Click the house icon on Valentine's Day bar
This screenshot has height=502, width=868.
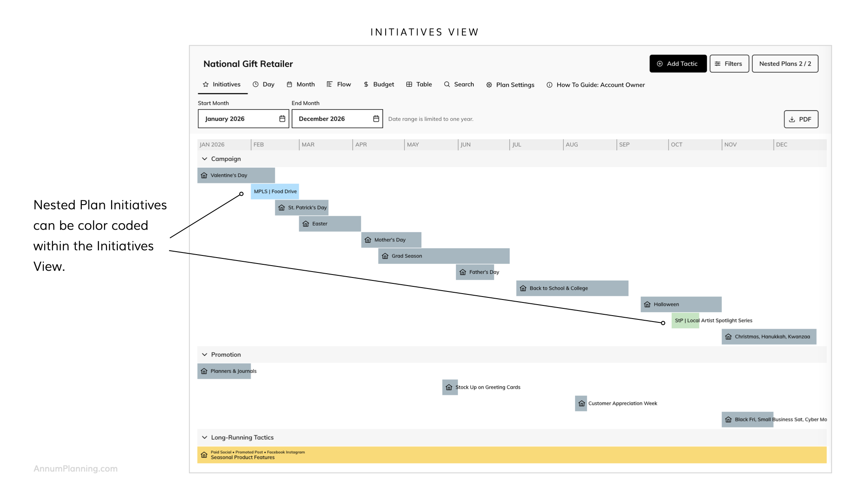[x=204, y=175]
